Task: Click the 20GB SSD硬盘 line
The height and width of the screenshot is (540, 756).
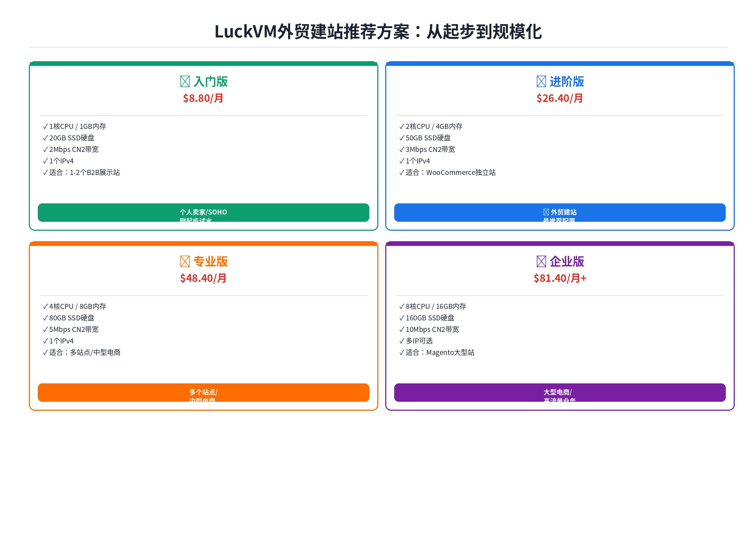Action: click(x=68, y=138)
